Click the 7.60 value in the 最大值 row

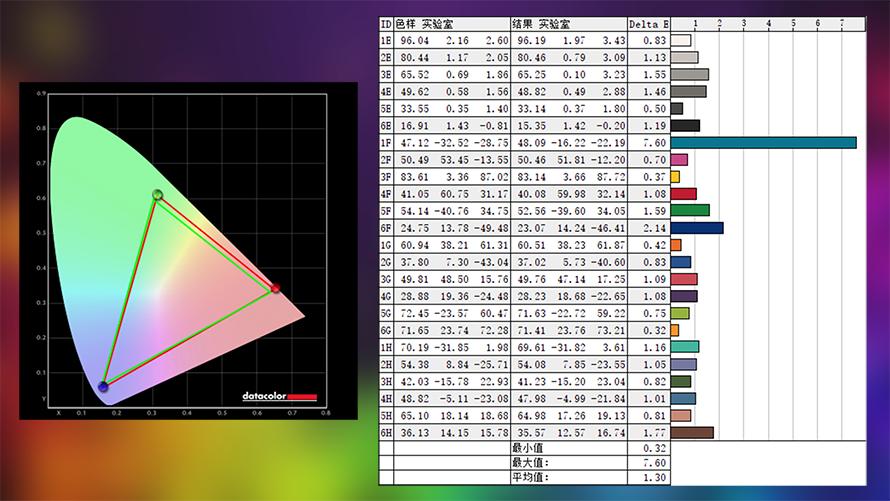pos(654,463)
